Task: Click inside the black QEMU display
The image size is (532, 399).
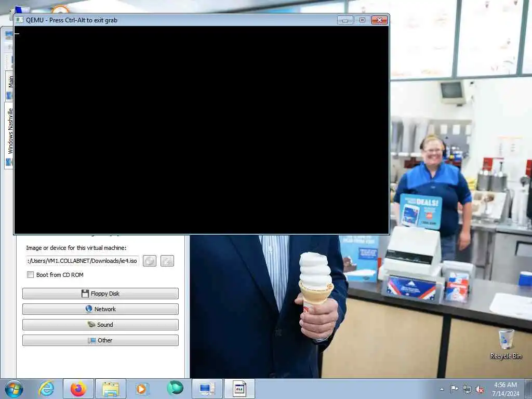Action: coord(202,129)
